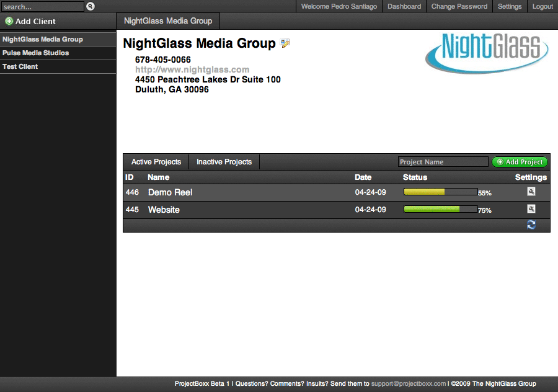Switch to the Inactive Projects tab

[224, 162]
